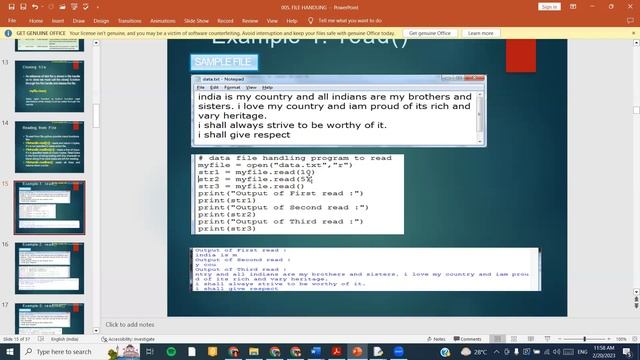Toggle the Notes pane button
This screenshot has width=640, height=360.
(436, 339)
